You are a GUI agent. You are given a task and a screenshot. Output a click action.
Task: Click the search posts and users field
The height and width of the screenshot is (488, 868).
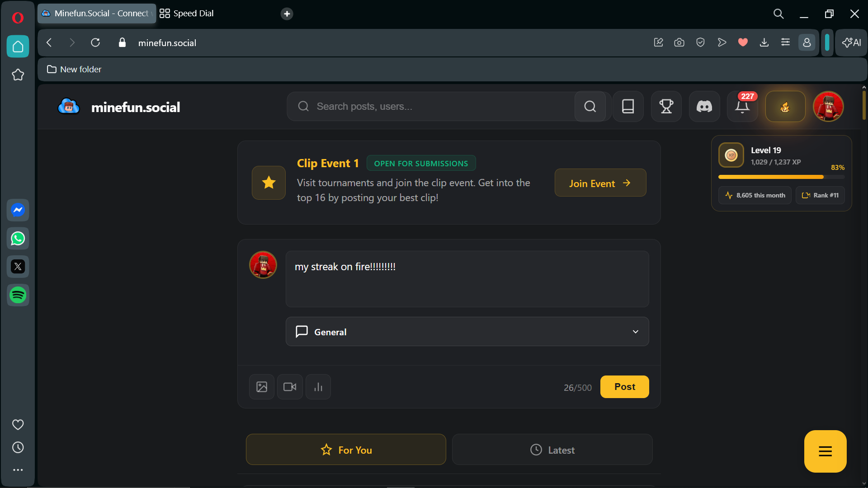click(x=429, y=107)
